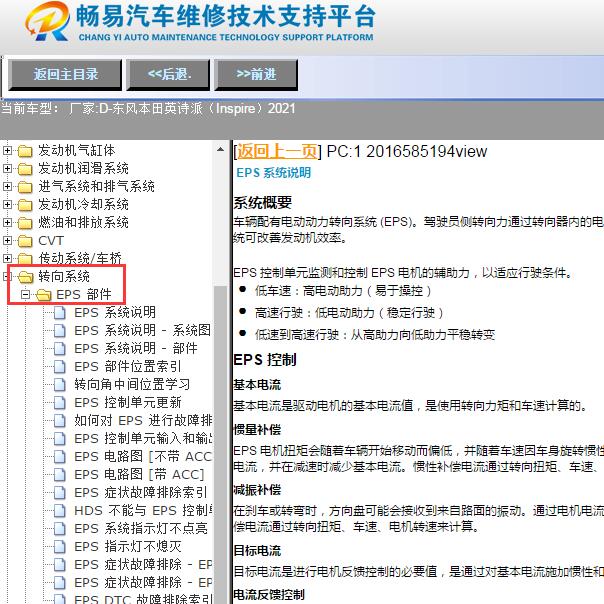The width and height of the screenshot is (604, 604).
Task: Click document icon of EPS 系统说明 - 部件
Action: click(60, 349)
